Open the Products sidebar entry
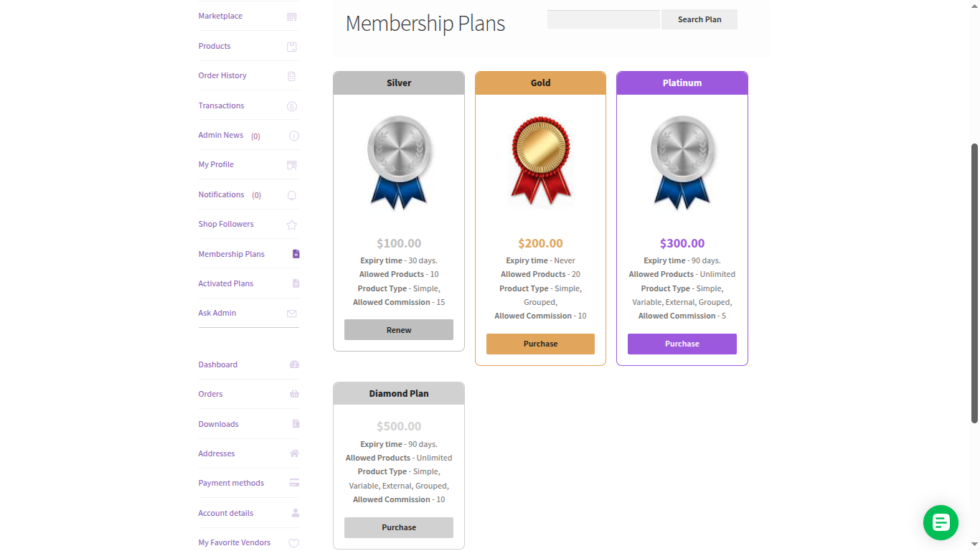 point(214,46)
